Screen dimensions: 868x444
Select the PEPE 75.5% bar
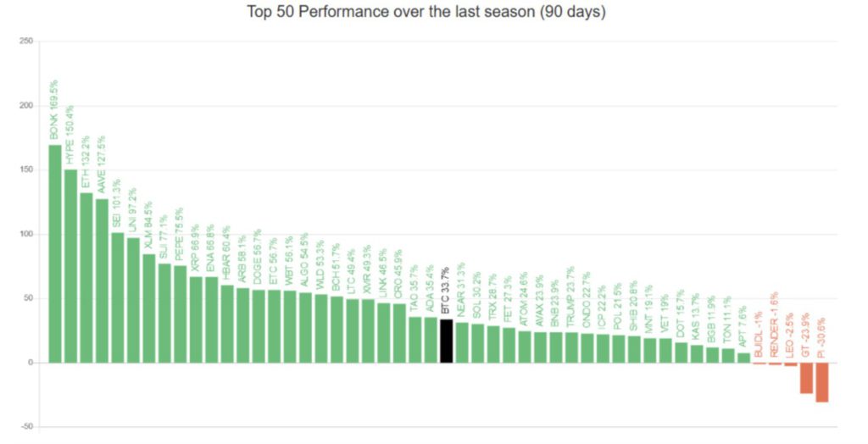(180, 314)
